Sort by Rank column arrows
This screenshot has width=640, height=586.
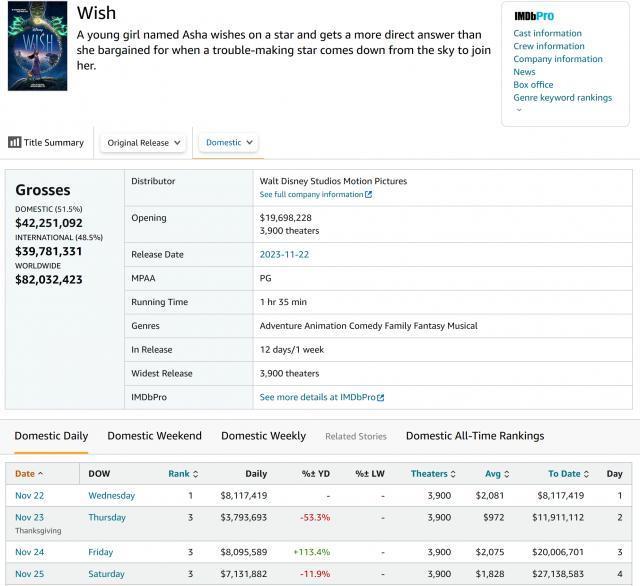click(x=195, y=474)
